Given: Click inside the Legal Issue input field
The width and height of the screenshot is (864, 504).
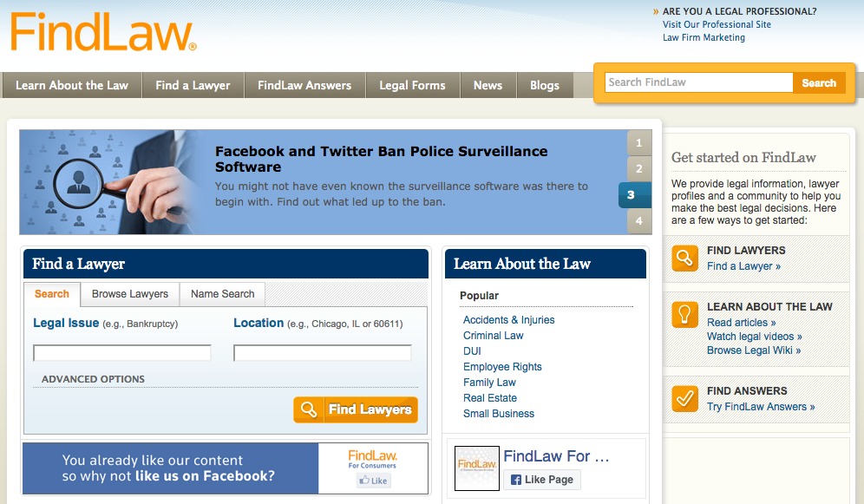Looking at the screenshot, I should pos(121,352).
